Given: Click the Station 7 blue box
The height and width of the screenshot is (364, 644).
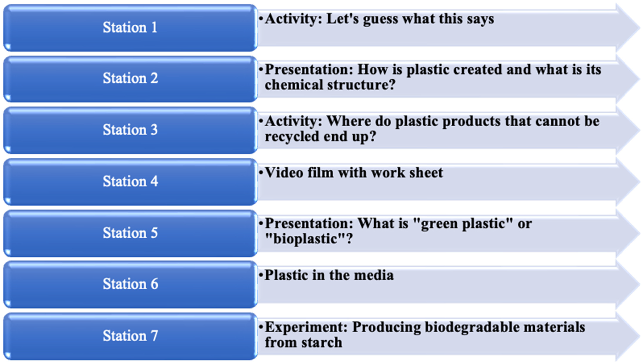Looking at the screenshot, I should coord(130,336).
